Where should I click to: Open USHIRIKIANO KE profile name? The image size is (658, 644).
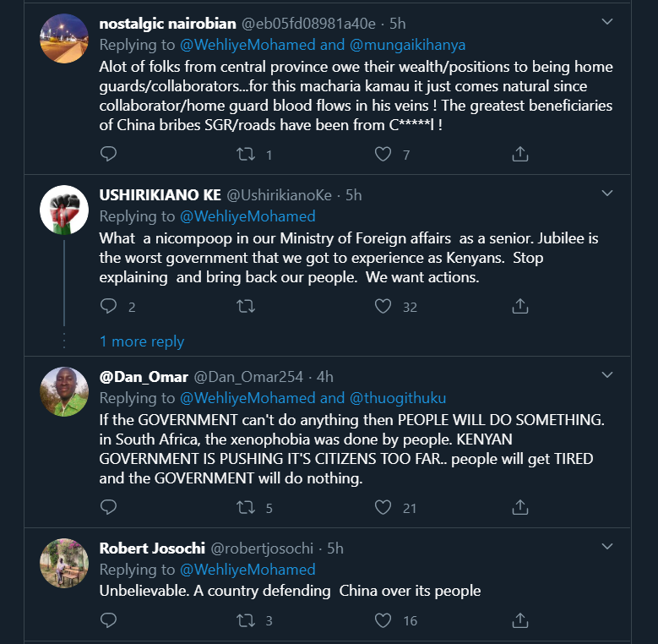click(x=160, y=195)
